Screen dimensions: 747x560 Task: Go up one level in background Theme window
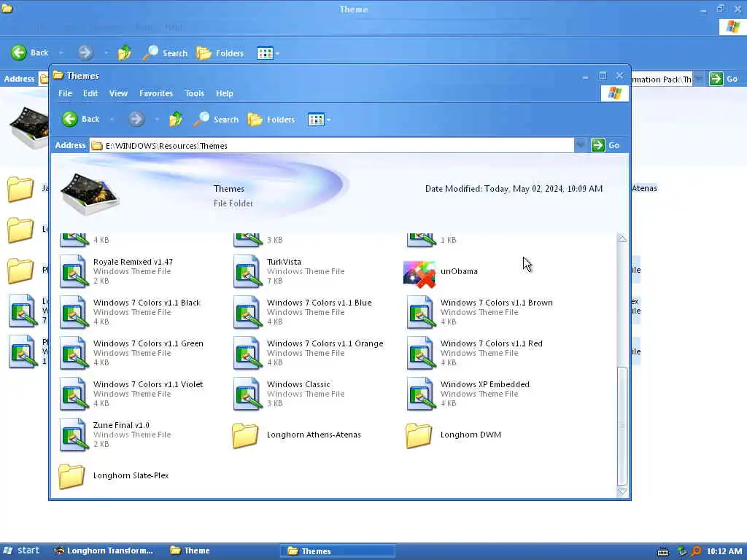coord(124,52)
